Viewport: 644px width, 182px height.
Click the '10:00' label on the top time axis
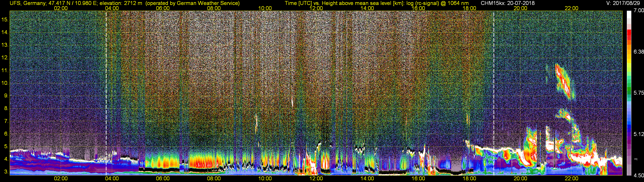[x=265, y=8]
